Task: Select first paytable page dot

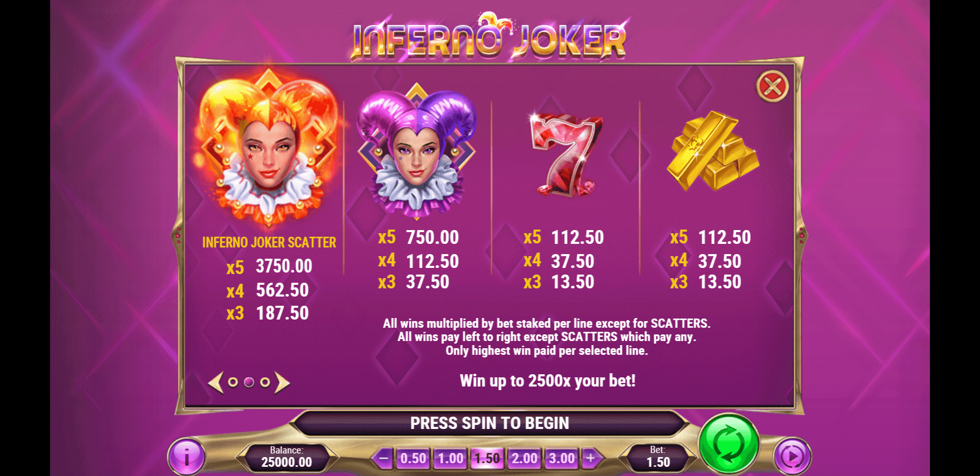Action: (x=233, y=382)
